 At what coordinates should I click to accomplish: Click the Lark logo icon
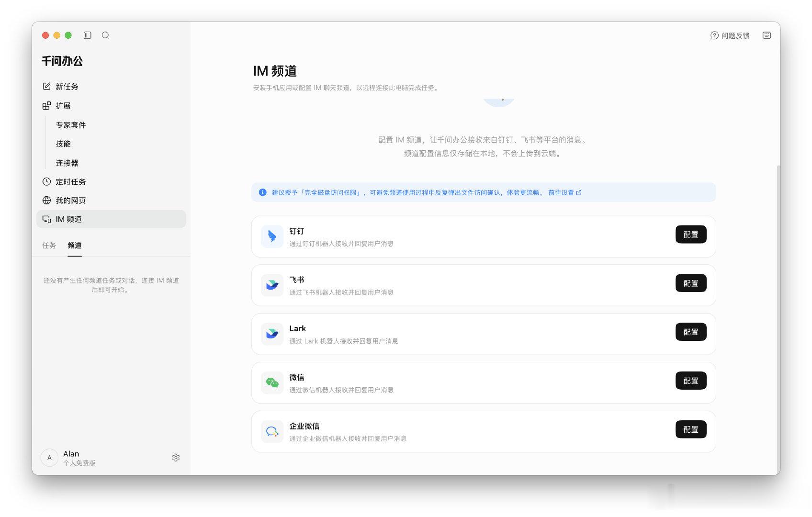click(272, 334)
